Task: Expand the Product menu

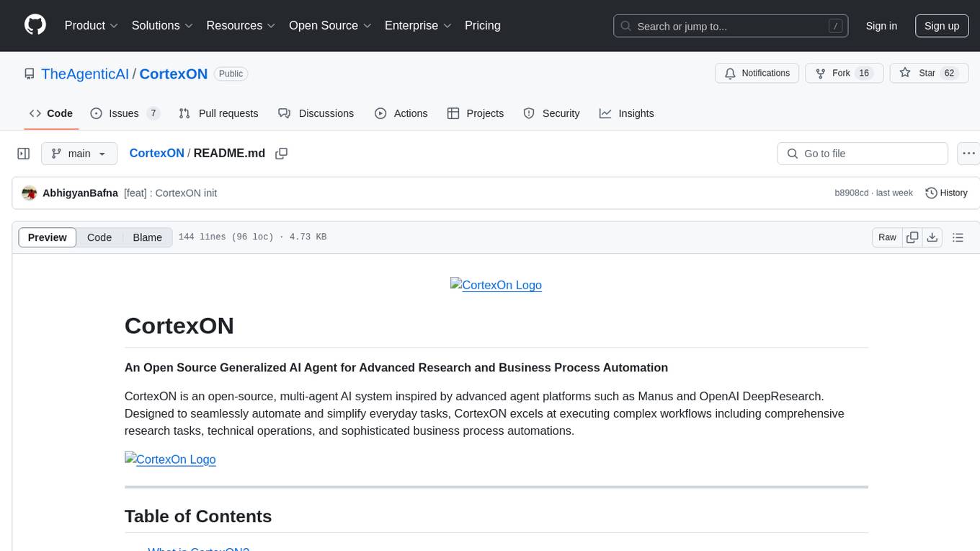Action: point(92,25)
